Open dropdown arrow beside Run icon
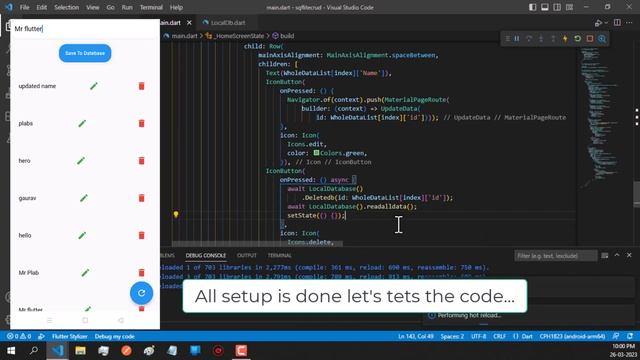 606,23
